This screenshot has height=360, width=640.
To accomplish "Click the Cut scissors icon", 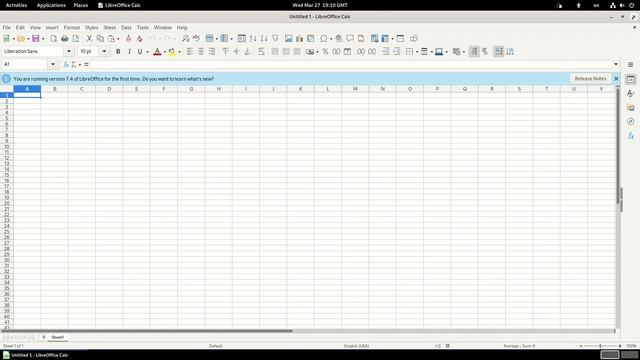I will pyautogui.click(x=89, y=38).
